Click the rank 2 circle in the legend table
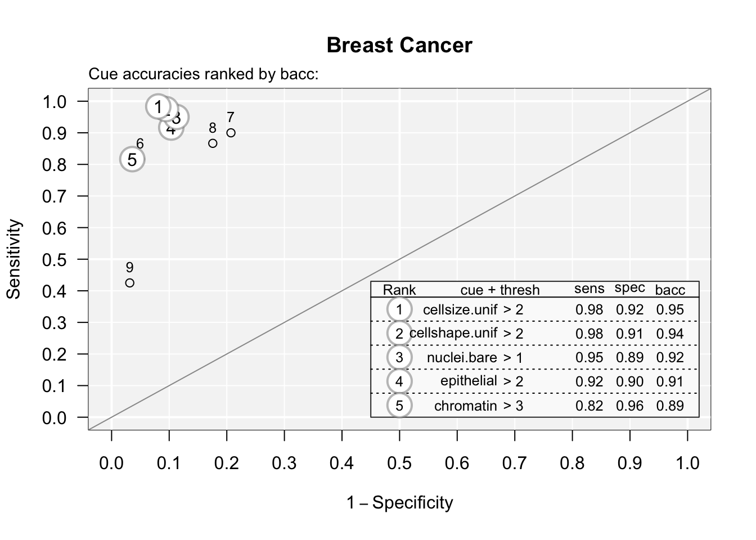756x540 pixels. click(399, 334)
